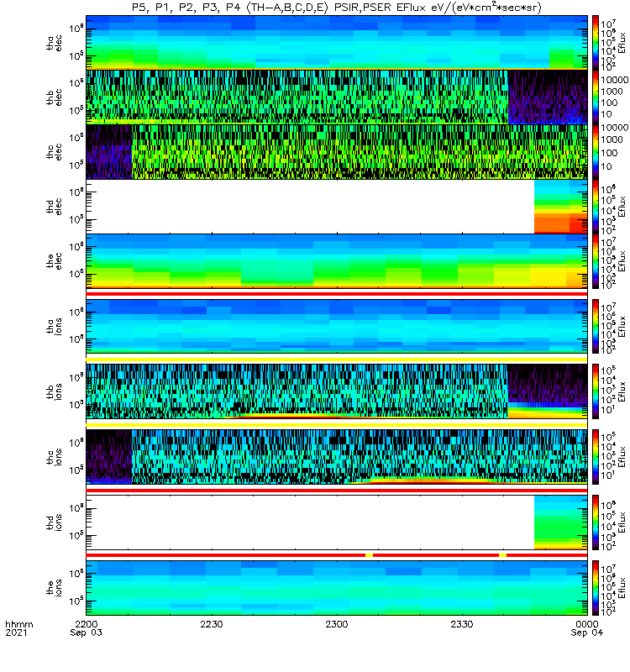The height and width of the screenshot is (672, 630).
Task: Click the color bar beside the tha elec panel
Action: pos(596,43)
